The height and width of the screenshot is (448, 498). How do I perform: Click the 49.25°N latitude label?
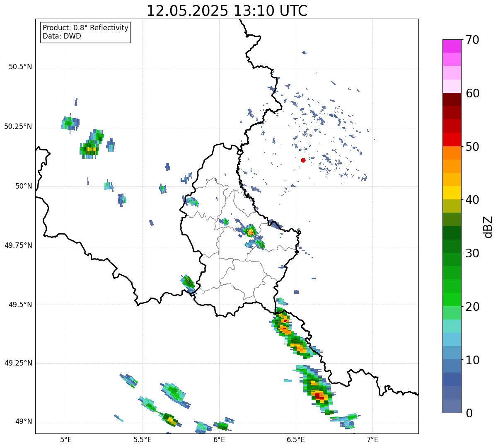[18, 363]
